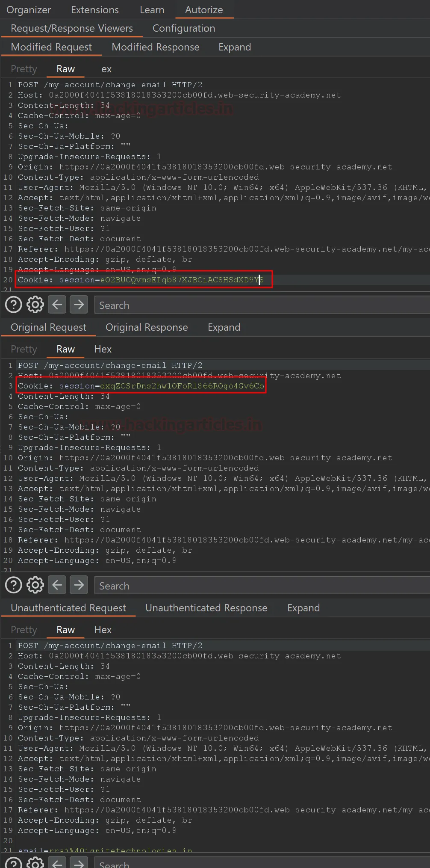430x868 pixels.
Task: Open the Extensions tab
Action: point(95,10)
